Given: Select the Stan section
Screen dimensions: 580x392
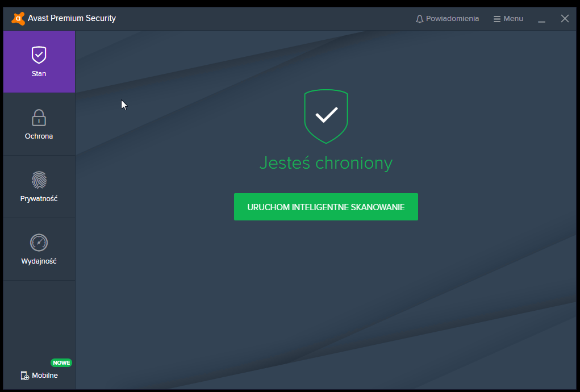Looking at the screenshot, I should pyautogui.click(x=39, y=61).
